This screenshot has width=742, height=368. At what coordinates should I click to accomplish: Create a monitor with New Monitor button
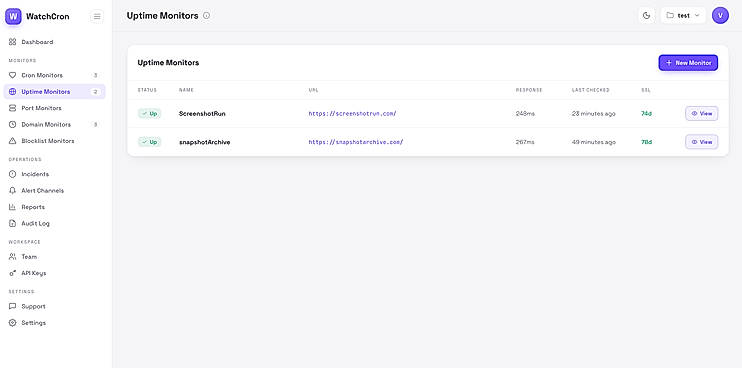[688, 63]
